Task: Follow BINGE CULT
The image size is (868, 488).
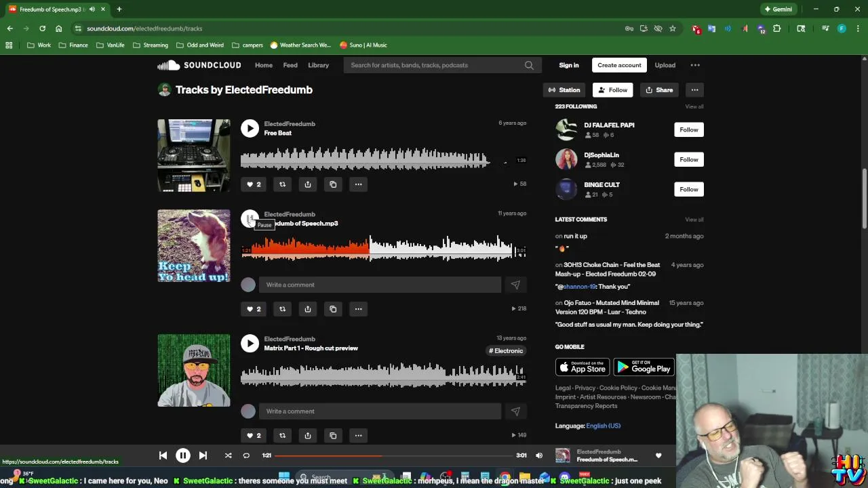Action: pyautogui.click(x=688, y=189)
